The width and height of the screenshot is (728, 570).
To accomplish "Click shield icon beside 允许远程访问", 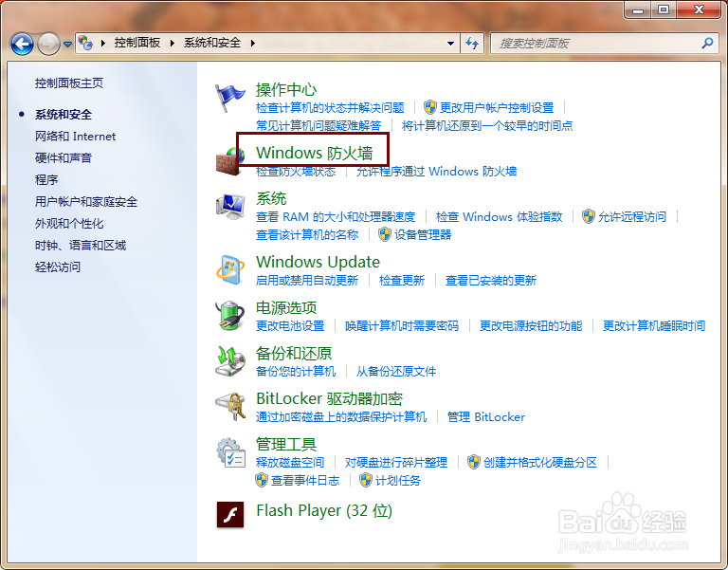I will click(x=589, y=216).
